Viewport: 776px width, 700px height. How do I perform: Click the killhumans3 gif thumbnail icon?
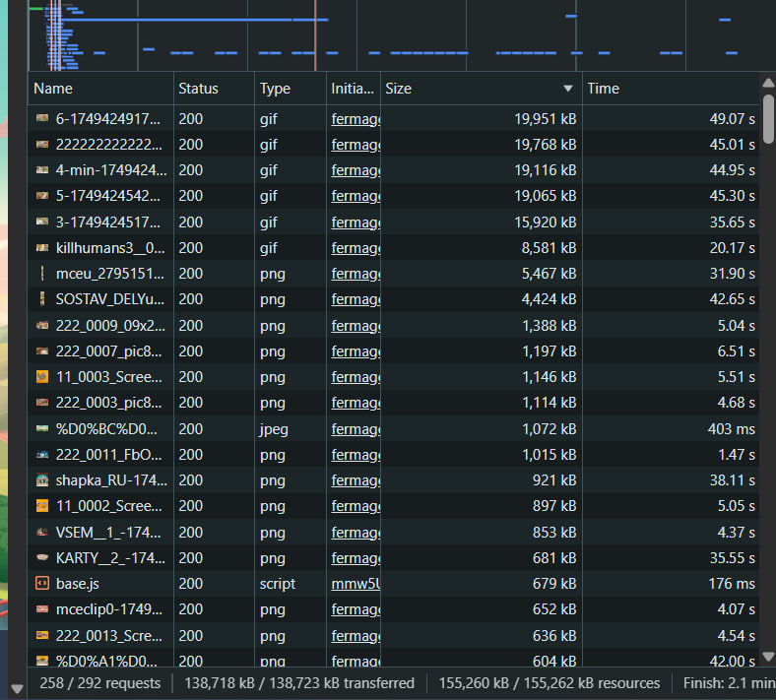[42, 247]
